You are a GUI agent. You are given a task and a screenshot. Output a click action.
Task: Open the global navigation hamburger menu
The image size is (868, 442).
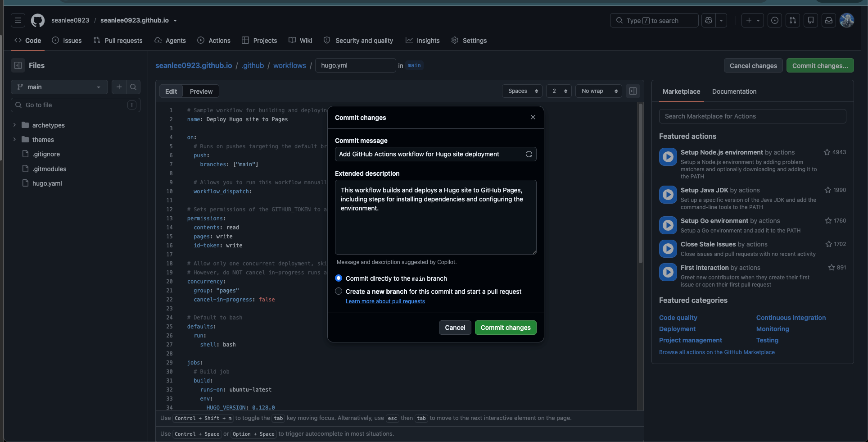(18, 20)
